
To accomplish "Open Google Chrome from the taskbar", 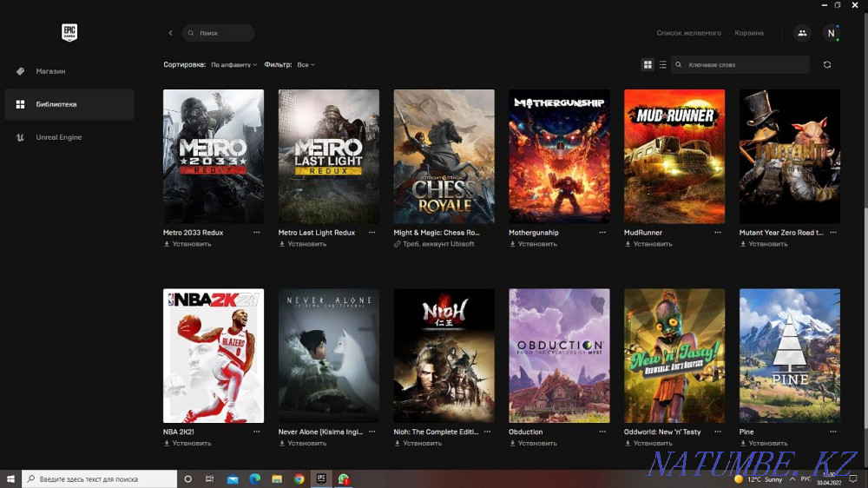I will (299, 478).
